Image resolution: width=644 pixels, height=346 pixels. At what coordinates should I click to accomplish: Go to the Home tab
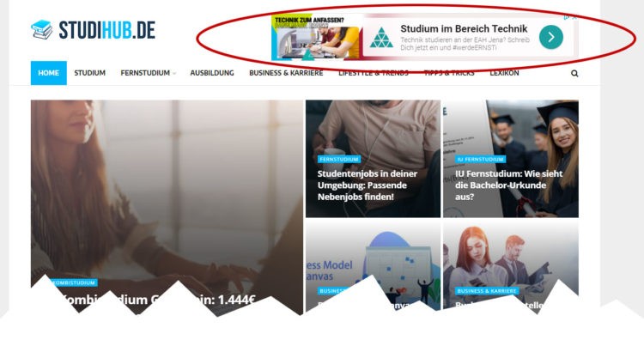[x=48, y=73]
